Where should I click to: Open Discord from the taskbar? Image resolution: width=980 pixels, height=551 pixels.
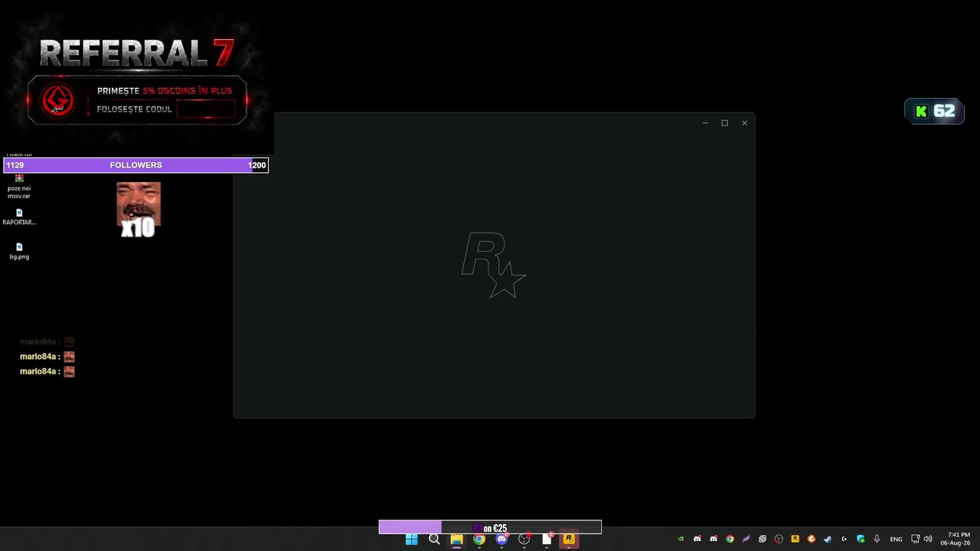501,539
